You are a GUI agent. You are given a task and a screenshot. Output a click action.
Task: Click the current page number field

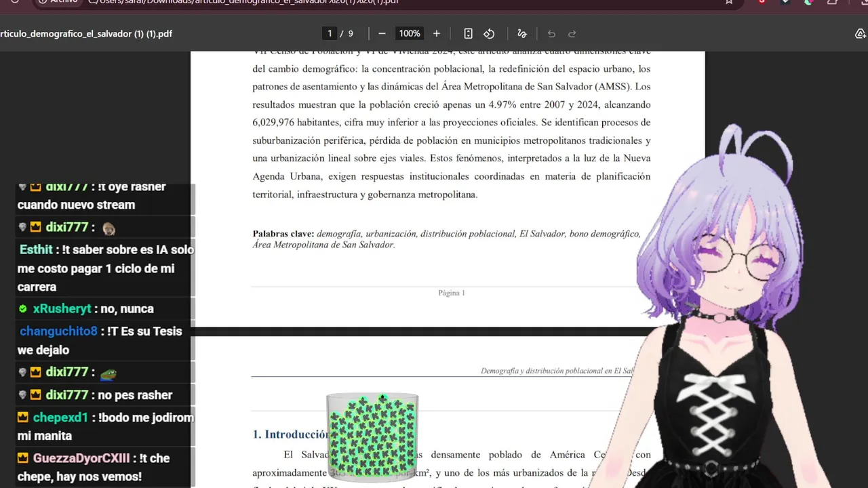coord(330,33)
